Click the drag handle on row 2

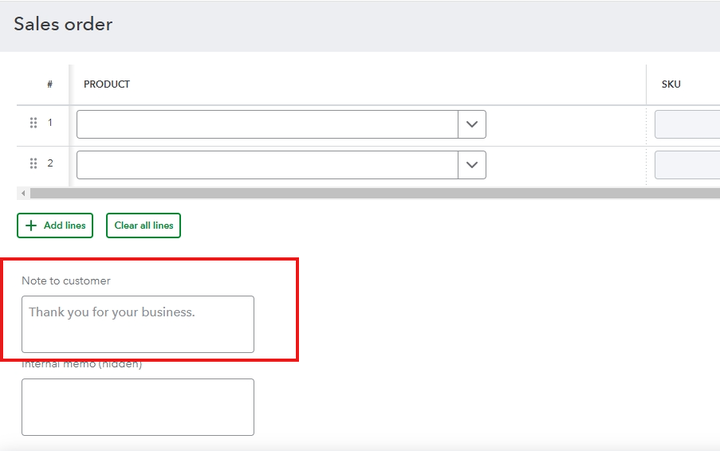[33, 163]
